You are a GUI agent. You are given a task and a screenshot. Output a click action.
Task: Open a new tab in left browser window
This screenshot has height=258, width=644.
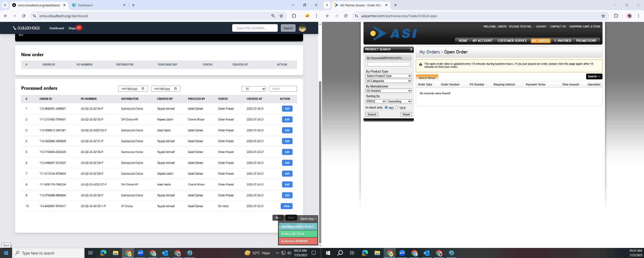point(133,5)
